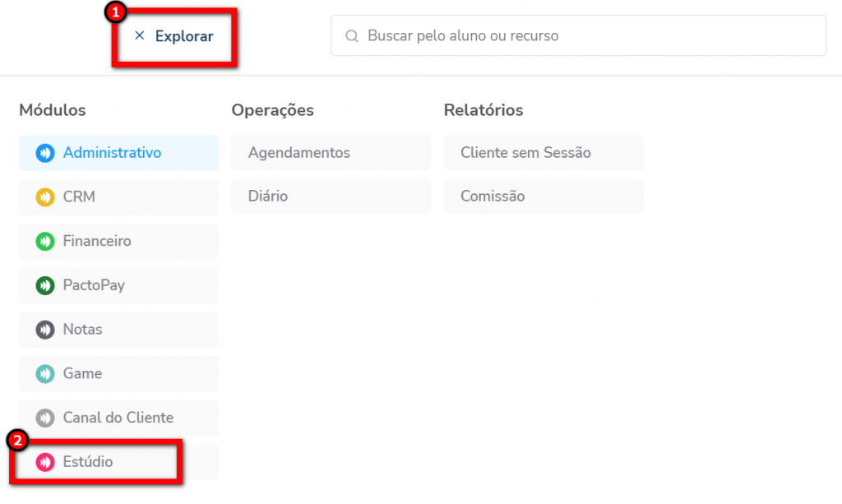
Task: Focus the Buscar pelo aluno search field
Action: click(576, 36)
